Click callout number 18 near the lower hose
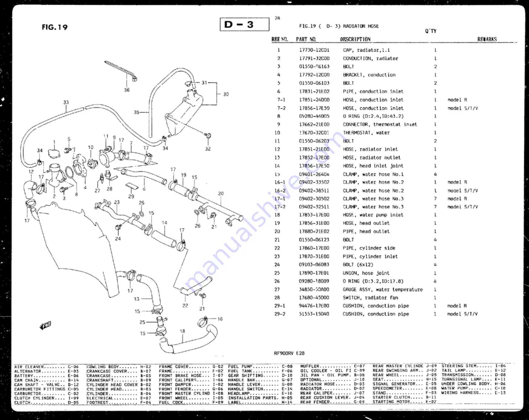 coord(182,331)
